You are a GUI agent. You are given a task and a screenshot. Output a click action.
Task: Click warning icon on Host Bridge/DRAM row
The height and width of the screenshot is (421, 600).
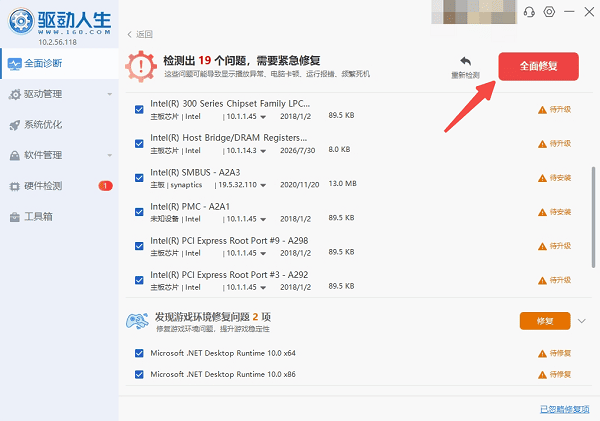point(542,144)
